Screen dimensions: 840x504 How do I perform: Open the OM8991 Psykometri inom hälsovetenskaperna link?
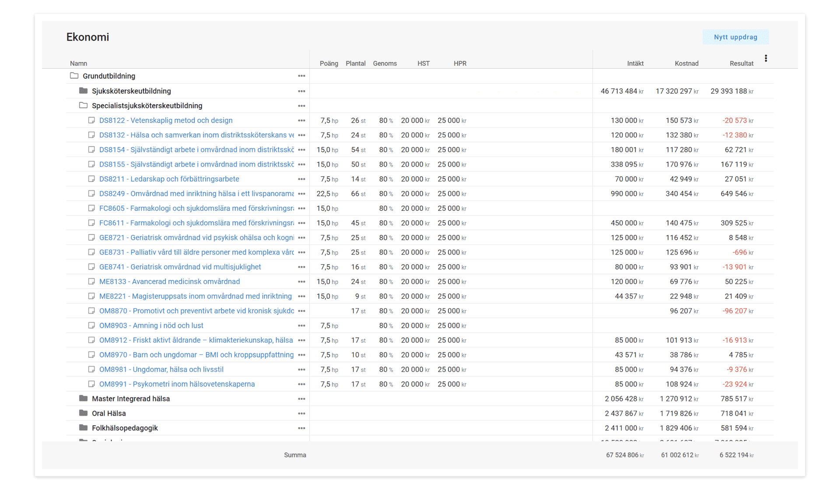(177, 384)
